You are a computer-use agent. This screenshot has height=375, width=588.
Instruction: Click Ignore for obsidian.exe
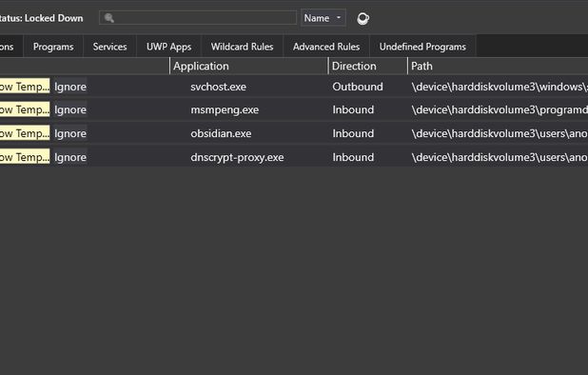click(70, 133)
